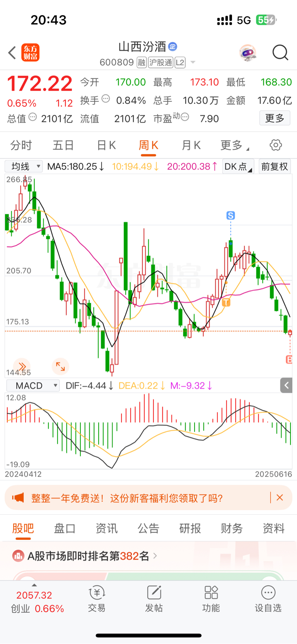
Task: Tap the 600809 stock code
Action: pyautogui.click(x=117, y=62)
